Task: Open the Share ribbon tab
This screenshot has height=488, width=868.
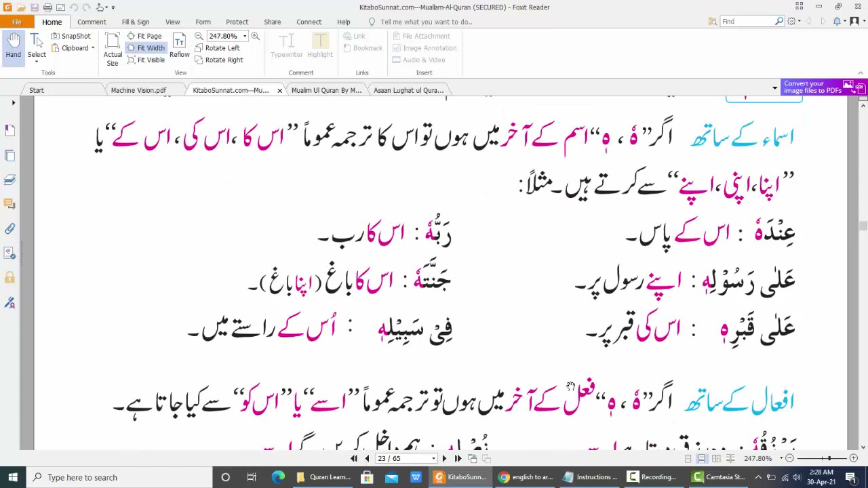Action: coord(272,22)
